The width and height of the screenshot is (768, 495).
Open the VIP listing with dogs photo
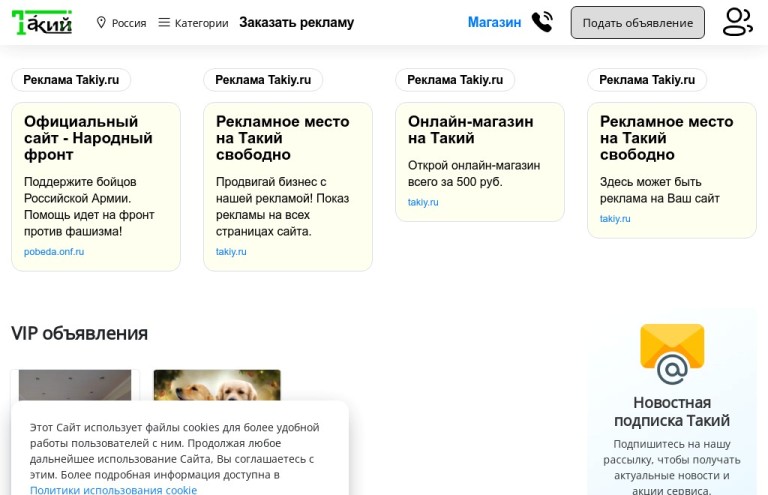(217, 385)
